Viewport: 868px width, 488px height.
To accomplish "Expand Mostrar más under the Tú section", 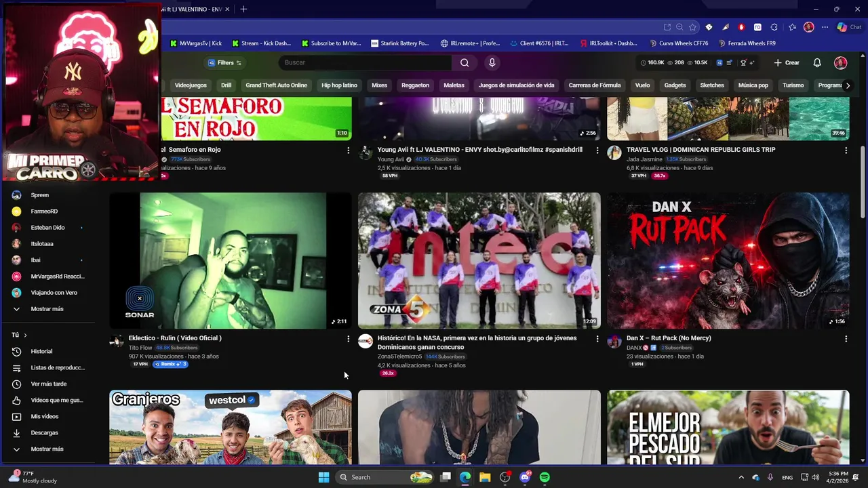I will (x=48, y=449).
